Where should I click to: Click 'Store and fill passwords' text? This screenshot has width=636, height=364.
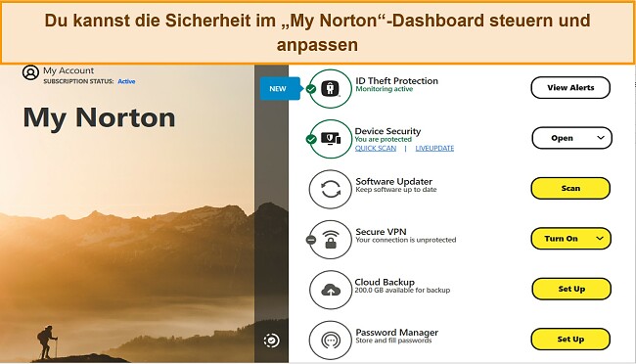[x=393, y=341]
